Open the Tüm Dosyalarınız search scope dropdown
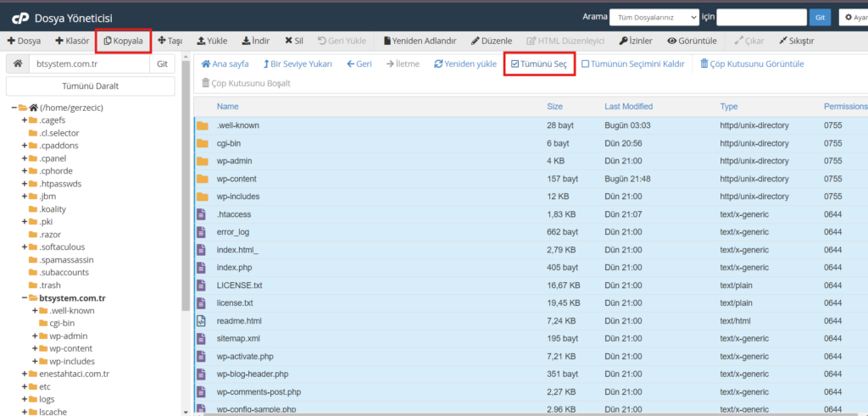868x416 pixels. click(654, 18)
